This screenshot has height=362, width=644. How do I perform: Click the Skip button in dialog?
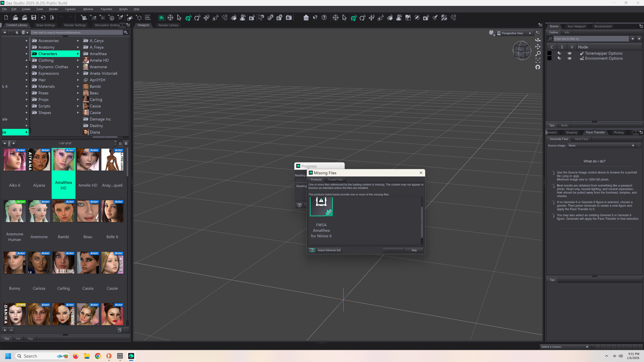[414, 250]
